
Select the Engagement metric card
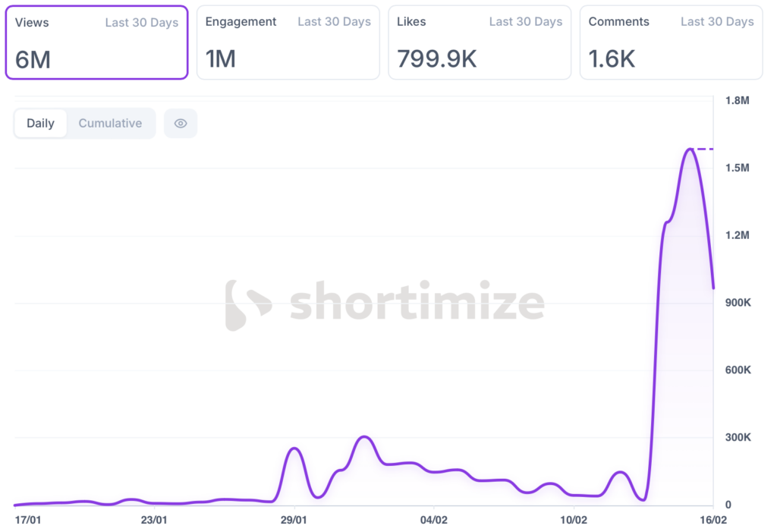[x=288, y=42]
